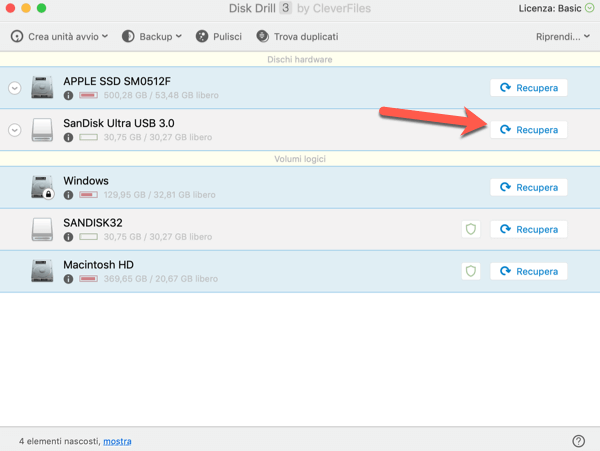Click Recupera for APPLE SSD SM0512F
Image resolution: width=600 pixels, height=451 pixels.
528,88
